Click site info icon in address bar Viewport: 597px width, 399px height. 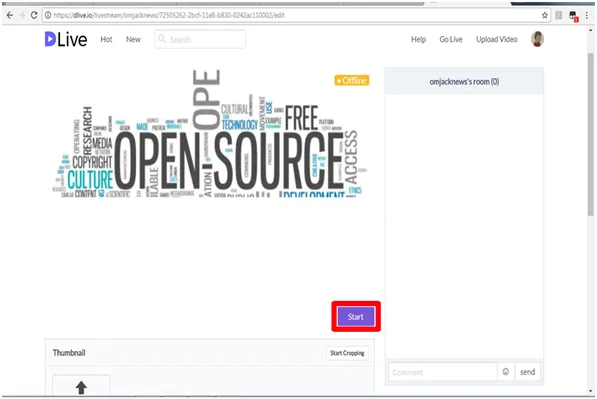tap(48, 15)
